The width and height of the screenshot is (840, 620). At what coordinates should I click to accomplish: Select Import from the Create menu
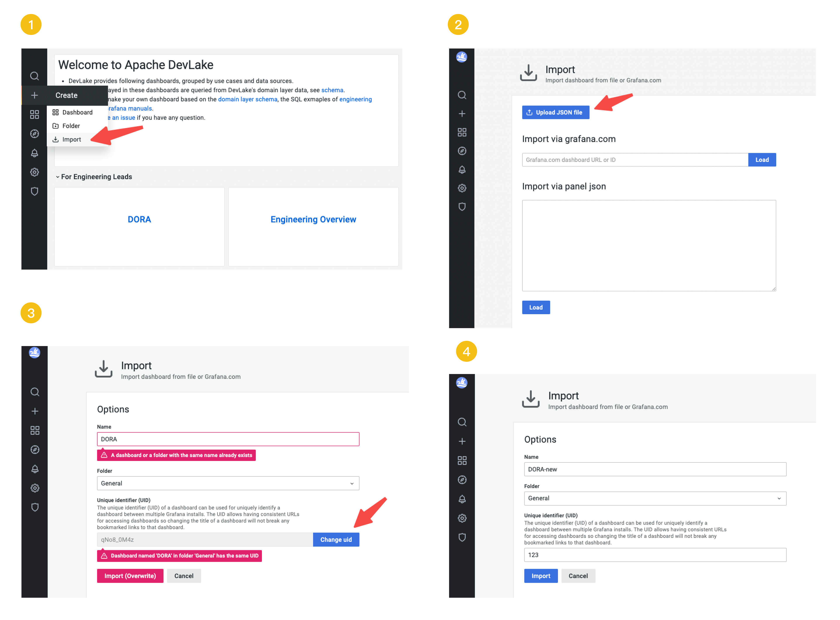pyautogui.click(x=71, y=140)
